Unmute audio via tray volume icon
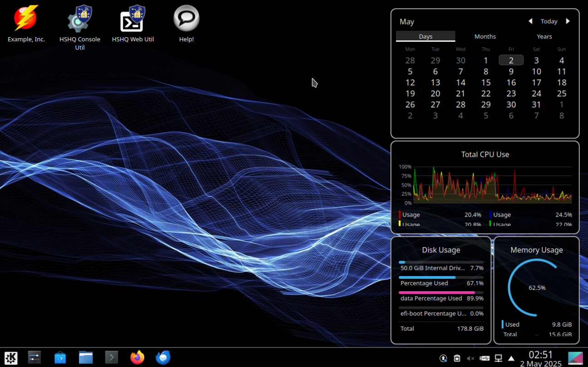 click(x=470, y=358)
